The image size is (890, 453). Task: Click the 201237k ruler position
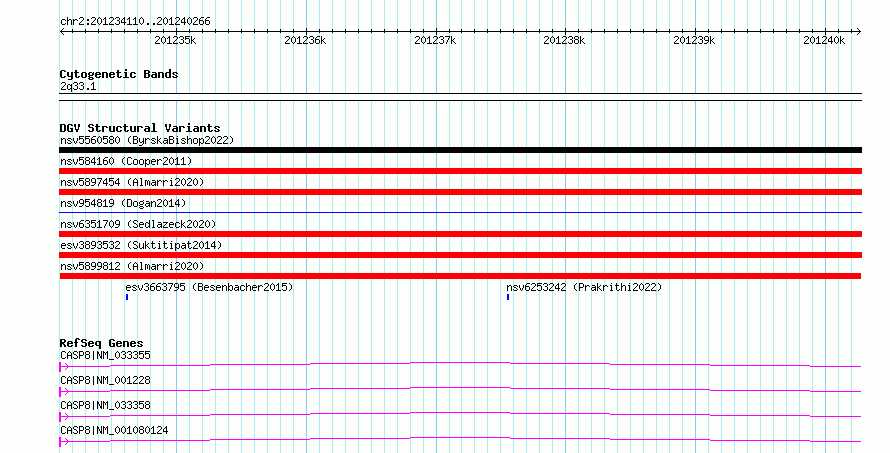click(x=435, y=40)
